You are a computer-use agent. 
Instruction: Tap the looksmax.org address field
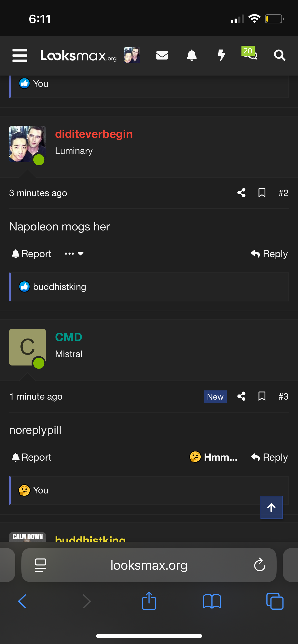pos(149,565)
